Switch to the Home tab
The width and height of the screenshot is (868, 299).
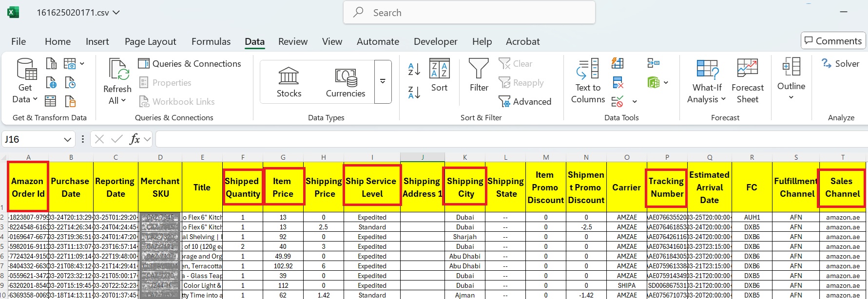58,41
